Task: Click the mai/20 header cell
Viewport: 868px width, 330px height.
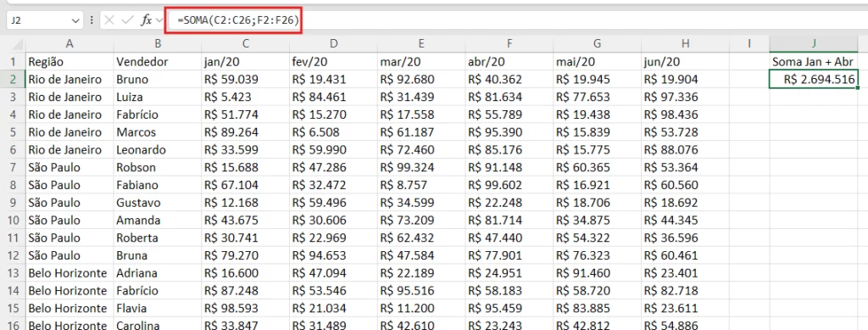Action: [x=598, y=61]
